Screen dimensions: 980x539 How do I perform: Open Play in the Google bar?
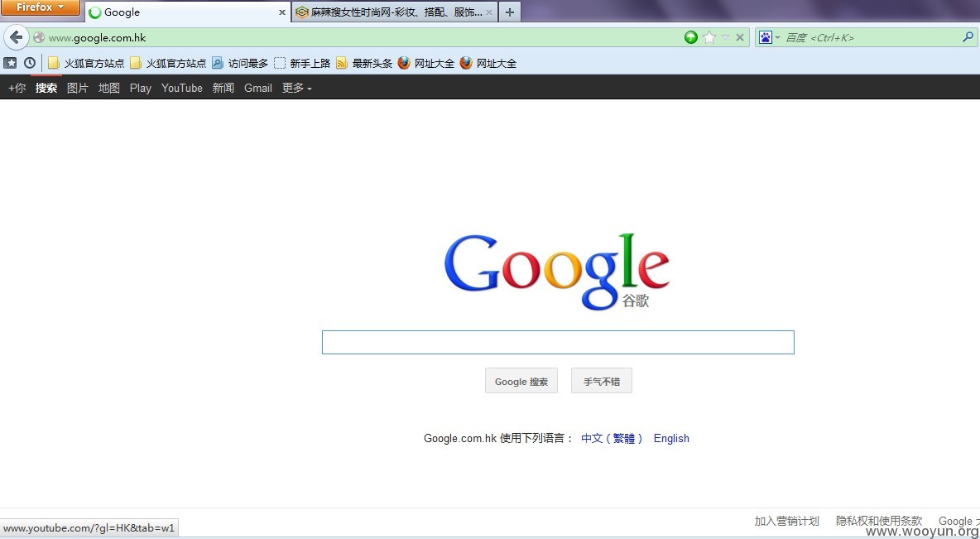(x=141, y=88)
